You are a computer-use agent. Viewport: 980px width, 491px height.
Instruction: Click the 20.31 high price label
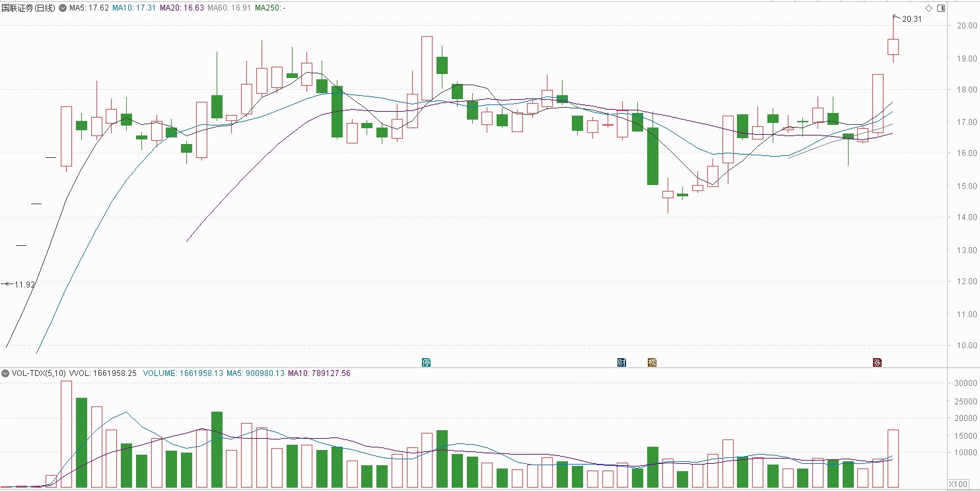pos(911,19)
